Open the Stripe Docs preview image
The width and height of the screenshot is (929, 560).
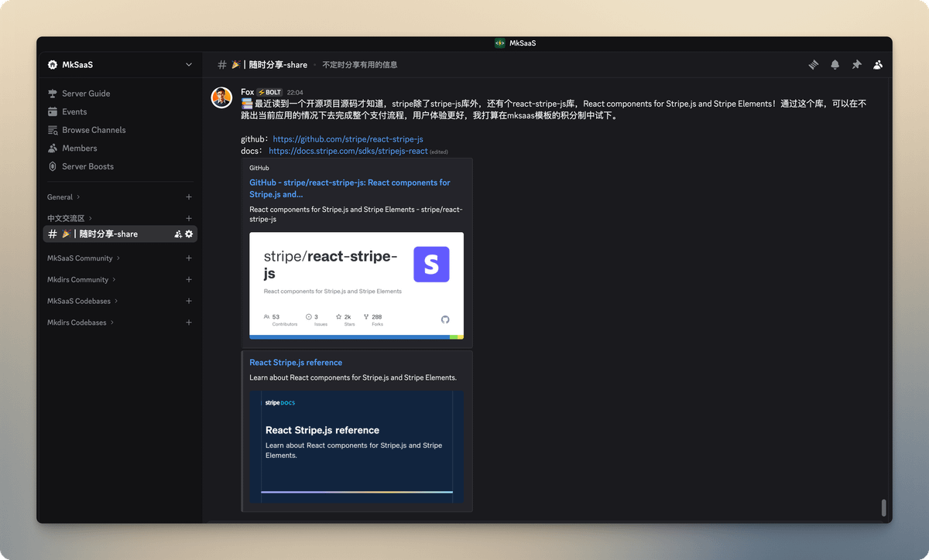coord(357,447)
